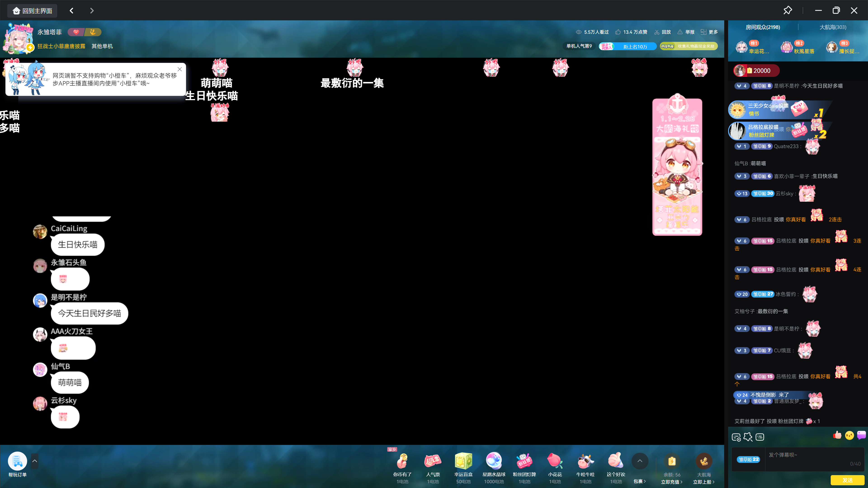Switch to the 房间观众(2198) tab
The width and height of the screenshot is (868, 488).
coord(762,27)
